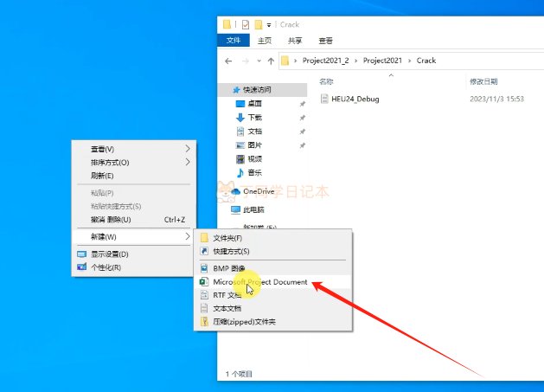Click the zipped folder icon in the submenu
Image resolution: width=544 pixels, height=392 pixels.
click(x=204, y=322)
